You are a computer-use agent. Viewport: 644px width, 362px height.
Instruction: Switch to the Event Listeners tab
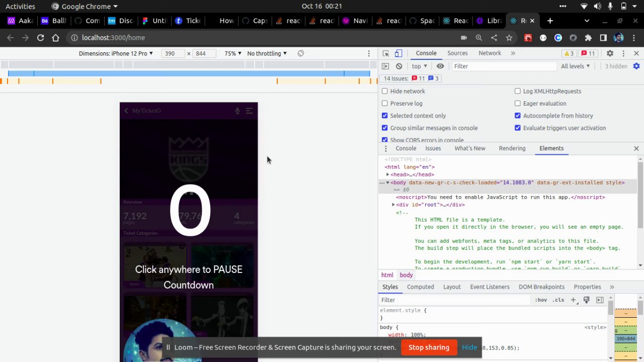490,287
